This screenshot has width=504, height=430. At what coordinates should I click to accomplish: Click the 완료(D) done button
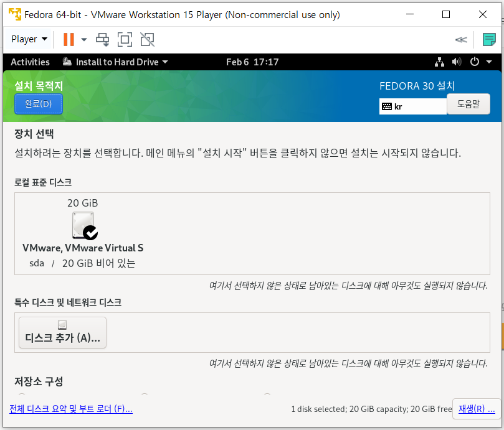coord(39,104)
